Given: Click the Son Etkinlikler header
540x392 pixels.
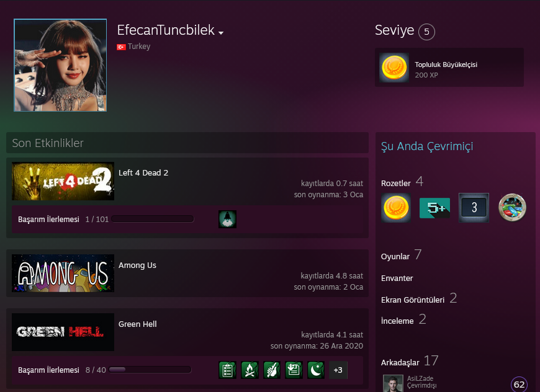Looking at the screenshot, I should [48, 143].
